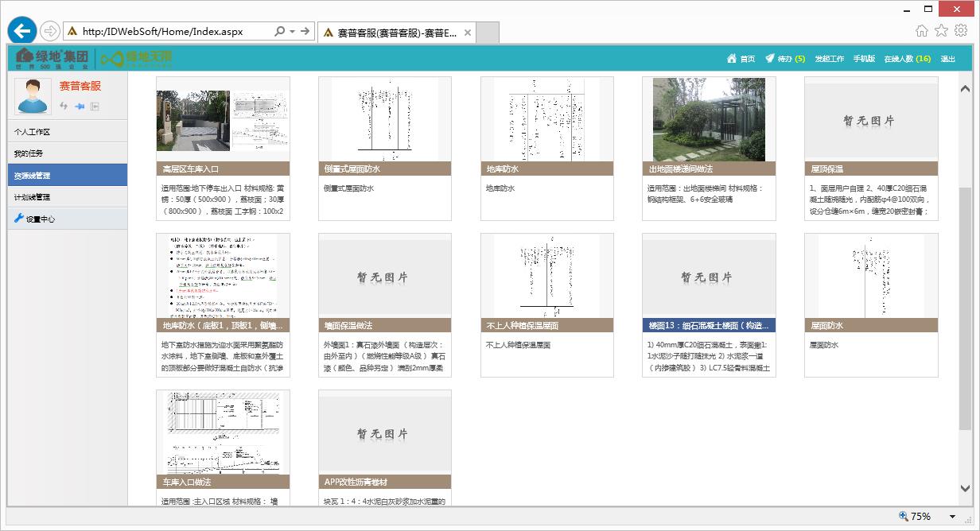Open browser favorites star icon
This screenshot has width=980, height=531.
tap(941, 31)
